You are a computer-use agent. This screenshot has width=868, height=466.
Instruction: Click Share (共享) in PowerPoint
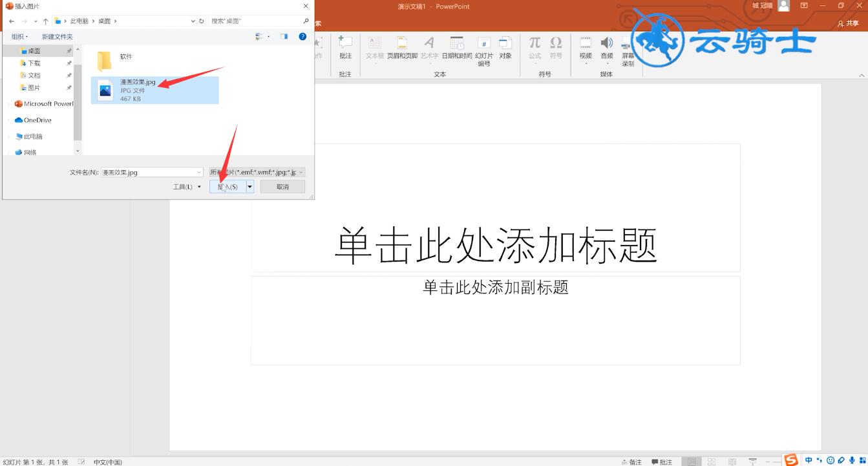(x=849, y=23)
